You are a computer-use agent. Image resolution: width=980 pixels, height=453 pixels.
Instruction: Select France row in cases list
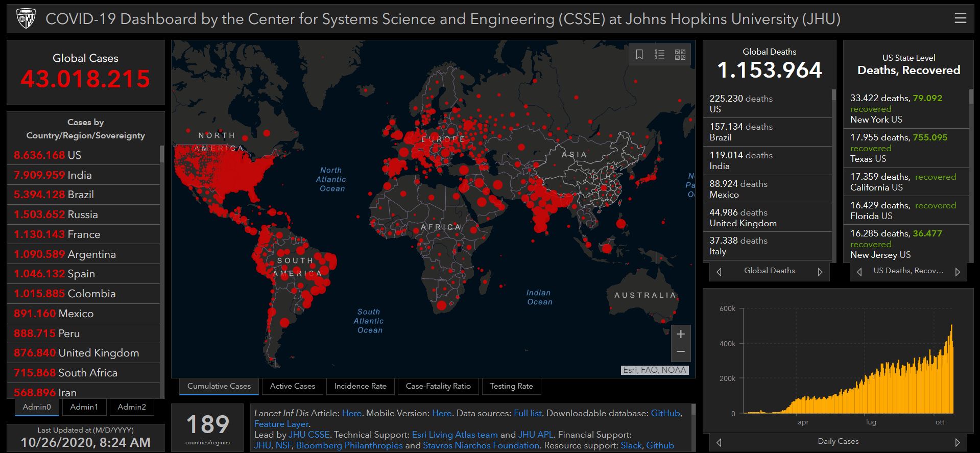[83, 234]
